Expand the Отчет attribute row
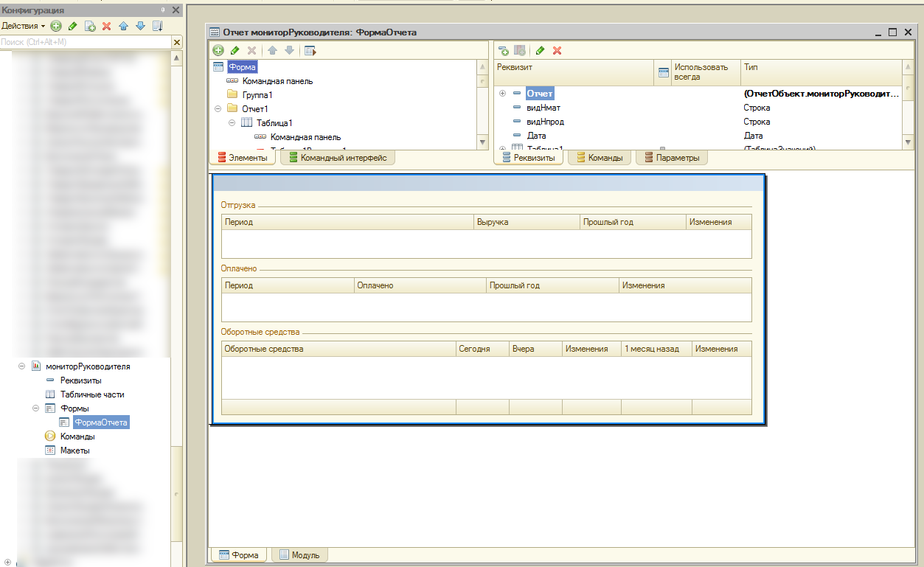Screen dimensions: 924x567 (503, 94)
